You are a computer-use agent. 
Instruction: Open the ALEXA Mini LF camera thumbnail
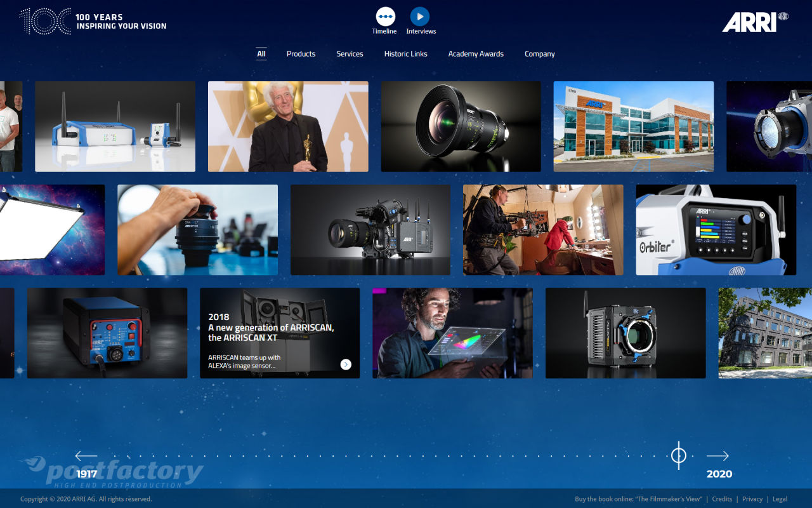[625, 333]
